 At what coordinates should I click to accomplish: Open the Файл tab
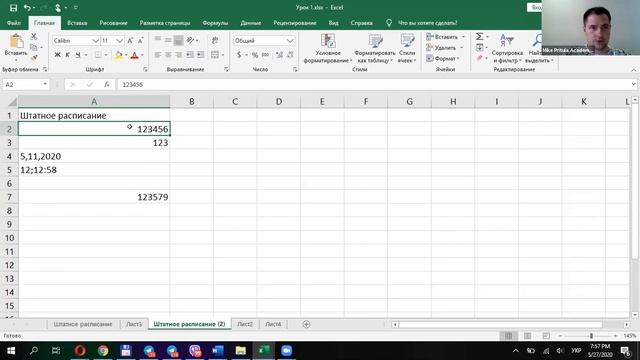pos(13,23)
